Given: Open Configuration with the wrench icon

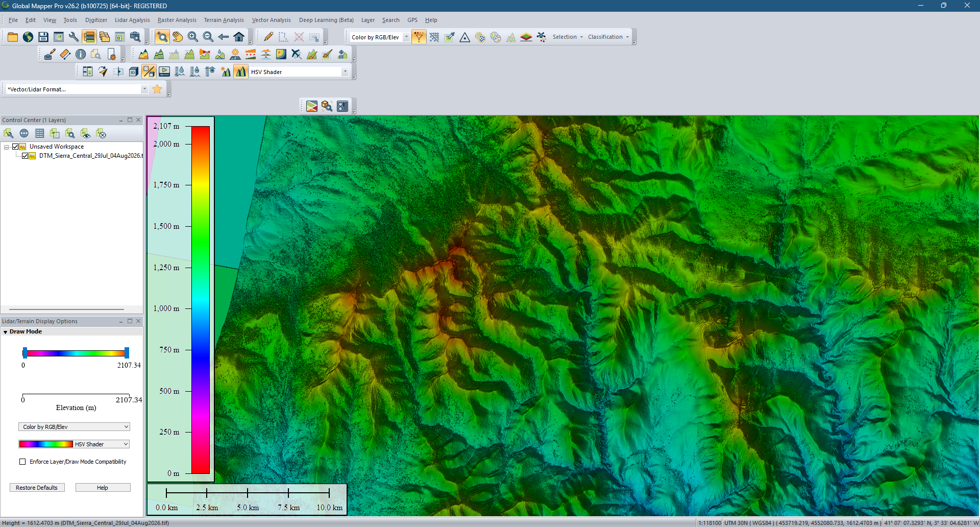Looking at the screenshot, I should click(74, 37).
